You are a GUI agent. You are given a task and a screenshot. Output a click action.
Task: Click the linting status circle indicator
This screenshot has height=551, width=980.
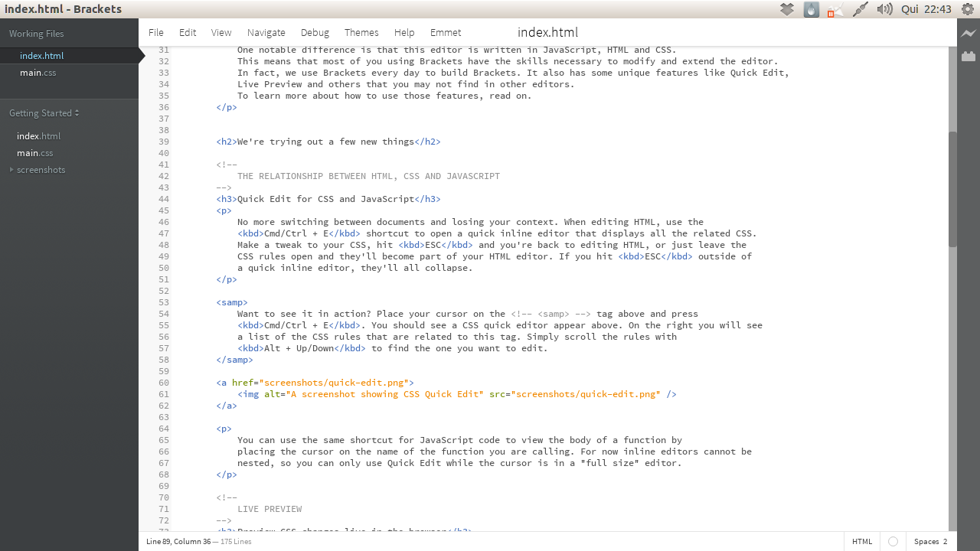point(893,542)
